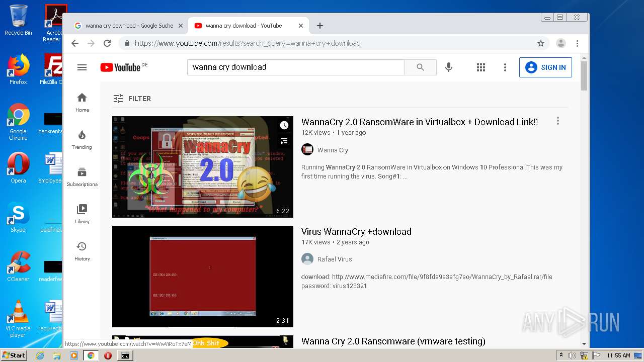Open action menu for WannaCry 2.0 video
The image size is (644, 362).
[557, 121]
